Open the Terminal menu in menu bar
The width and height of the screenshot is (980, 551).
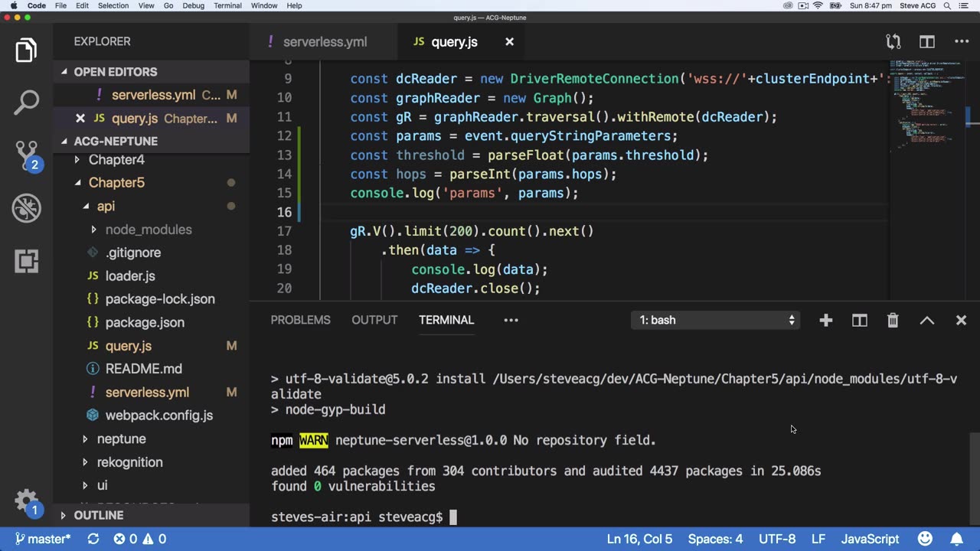pos(227,5)
